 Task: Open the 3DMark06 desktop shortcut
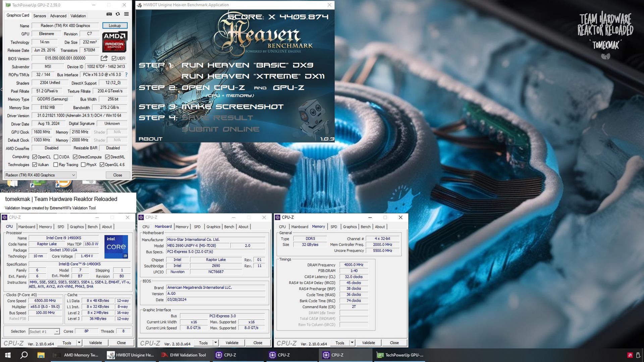(x=63, y=186)
